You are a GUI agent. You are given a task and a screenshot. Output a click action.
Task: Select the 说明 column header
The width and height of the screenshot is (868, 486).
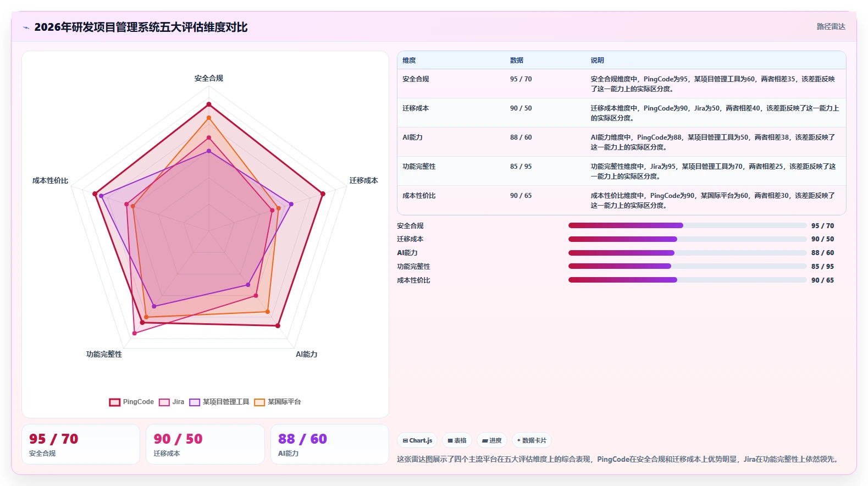pyautogui.click(x=598, y=60)
